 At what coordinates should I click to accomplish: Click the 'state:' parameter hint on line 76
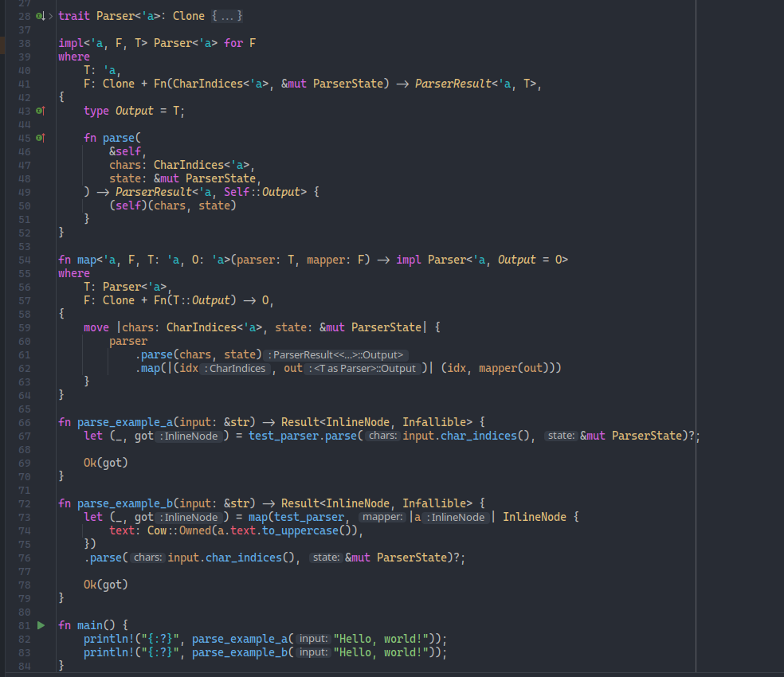point(326,558)
